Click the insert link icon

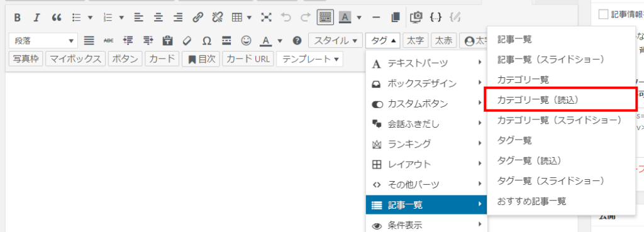pyautogui.click(x=197, y=17)
